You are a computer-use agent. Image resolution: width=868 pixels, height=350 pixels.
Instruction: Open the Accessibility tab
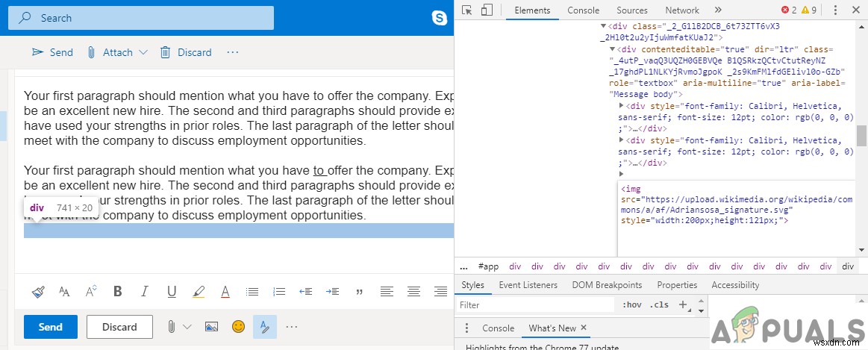(x=735, y=285)
